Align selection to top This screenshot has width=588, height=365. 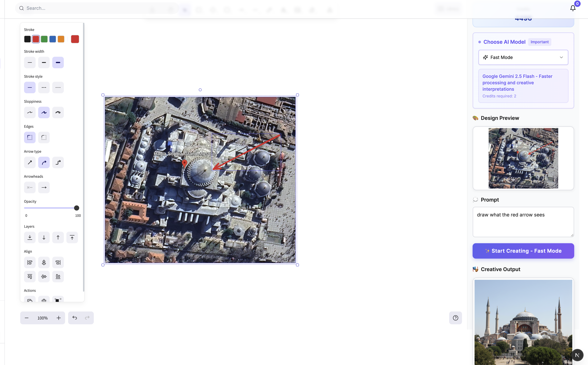30,277
